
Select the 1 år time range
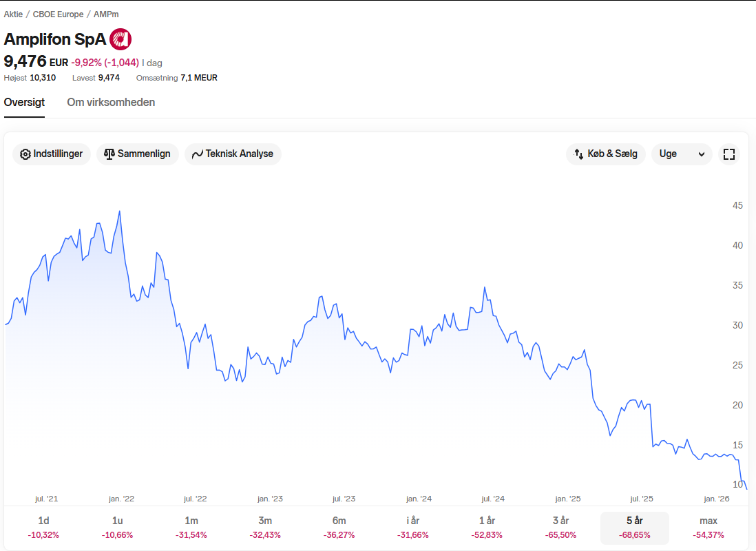pyautogui.click(x=487, y=528)
